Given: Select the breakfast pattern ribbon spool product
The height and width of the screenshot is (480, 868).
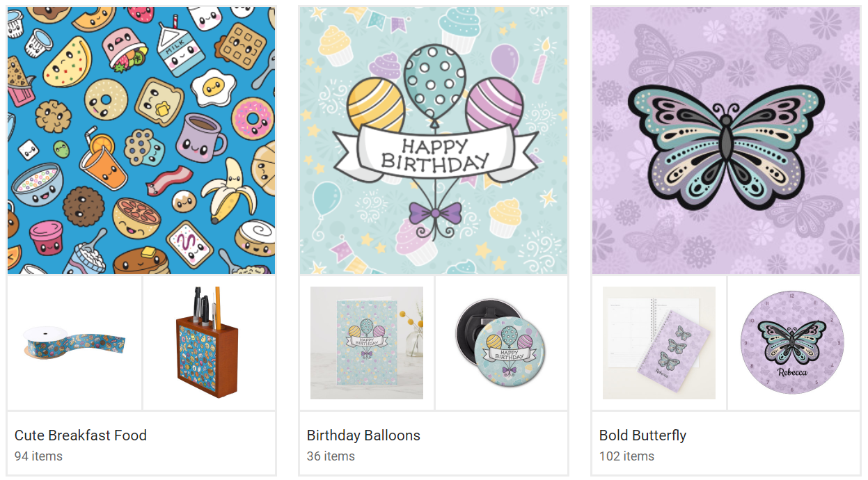Looking at the screenshot, I should (74, 343).
